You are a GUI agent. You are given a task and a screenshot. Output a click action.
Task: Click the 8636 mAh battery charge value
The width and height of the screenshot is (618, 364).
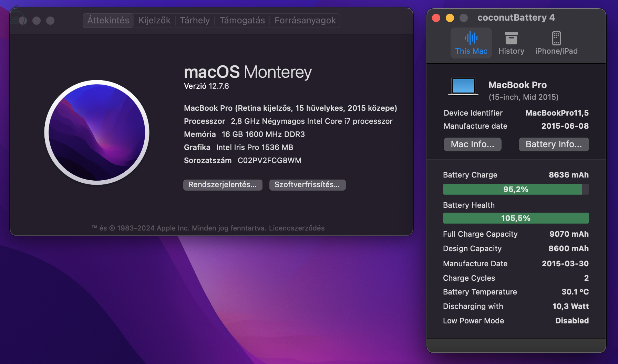(x=569, y=175)
